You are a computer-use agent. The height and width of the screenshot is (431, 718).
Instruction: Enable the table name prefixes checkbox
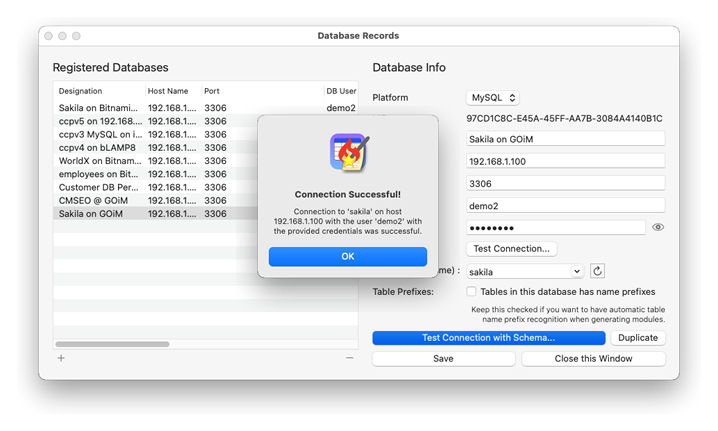click(x=471, y=291)
